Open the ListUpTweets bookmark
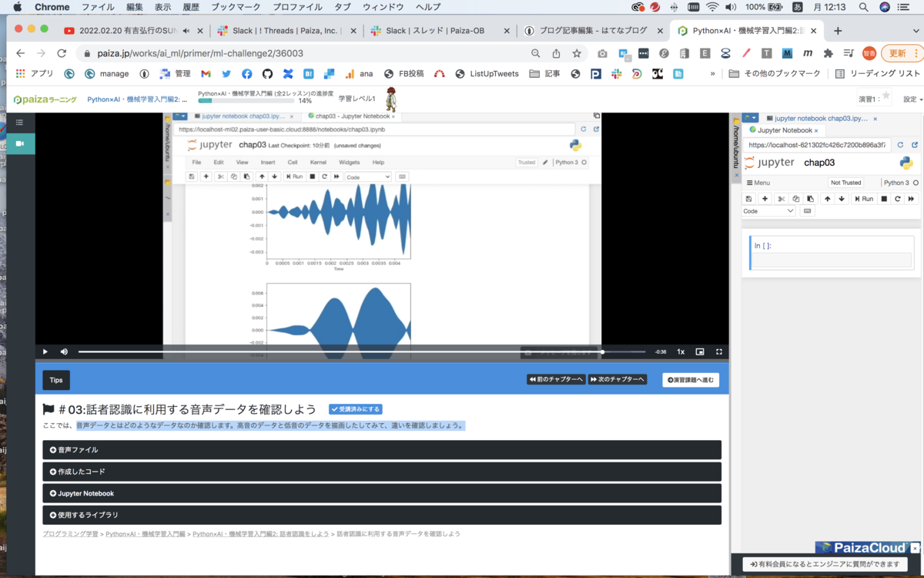 (x=487, y=74)
